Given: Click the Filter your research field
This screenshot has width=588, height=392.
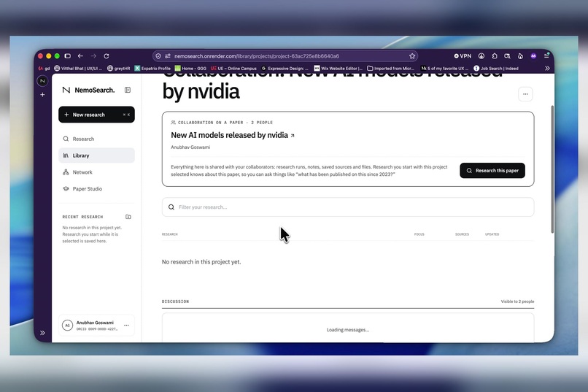Looking at the screenshot, I should (348, 207).
